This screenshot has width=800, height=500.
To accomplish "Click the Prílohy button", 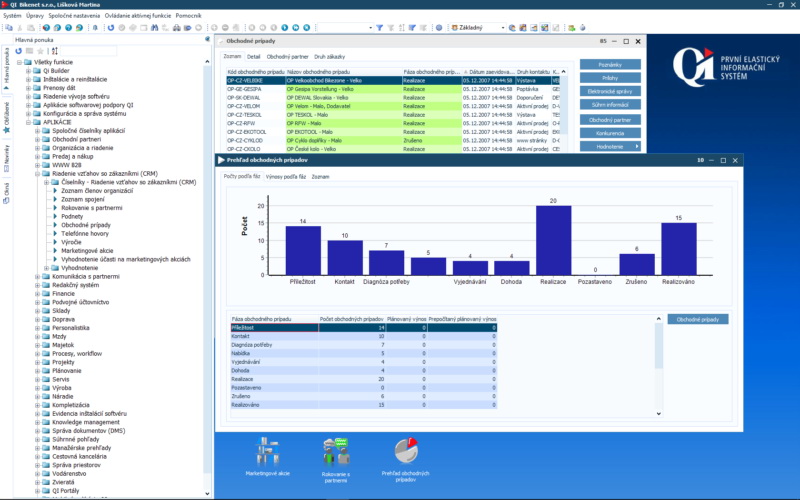I will coord(610,78).
